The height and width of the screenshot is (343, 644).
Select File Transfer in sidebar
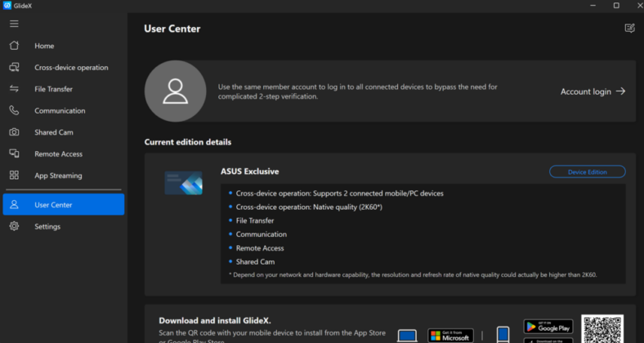tap(53, 89)
